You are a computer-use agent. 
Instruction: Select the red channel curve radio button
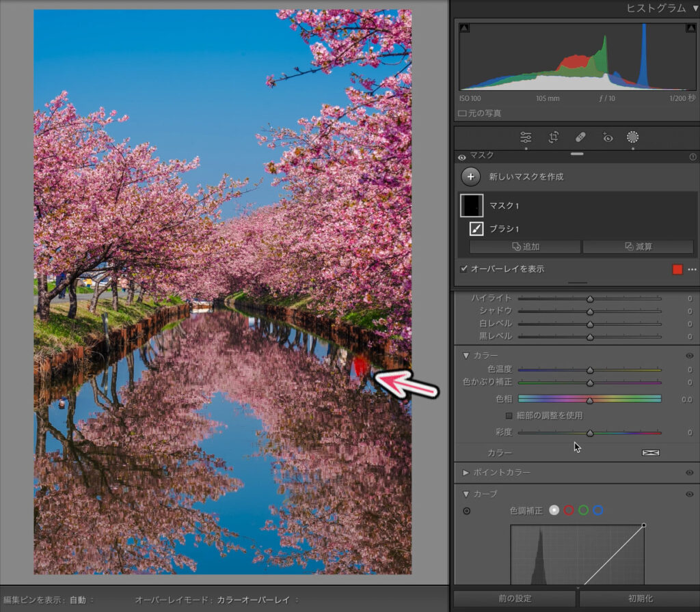(x=568, y=510)
